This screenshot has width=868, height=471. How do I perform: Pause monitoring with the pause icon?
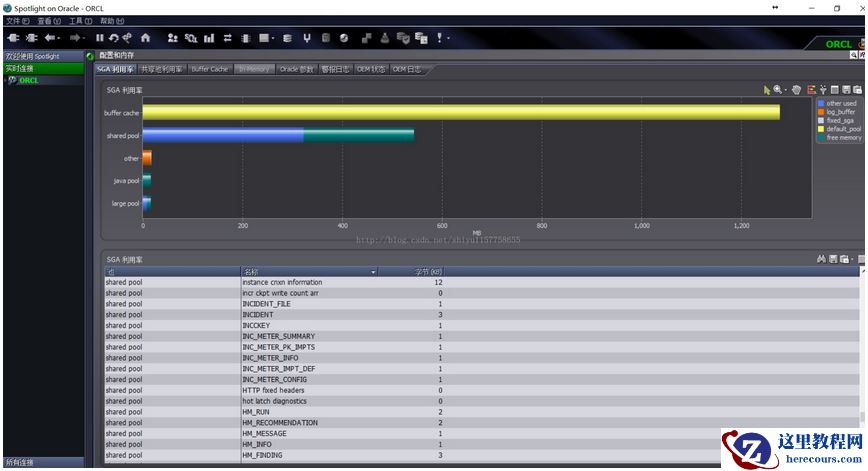pyautogui.click(x=100, y=38)
